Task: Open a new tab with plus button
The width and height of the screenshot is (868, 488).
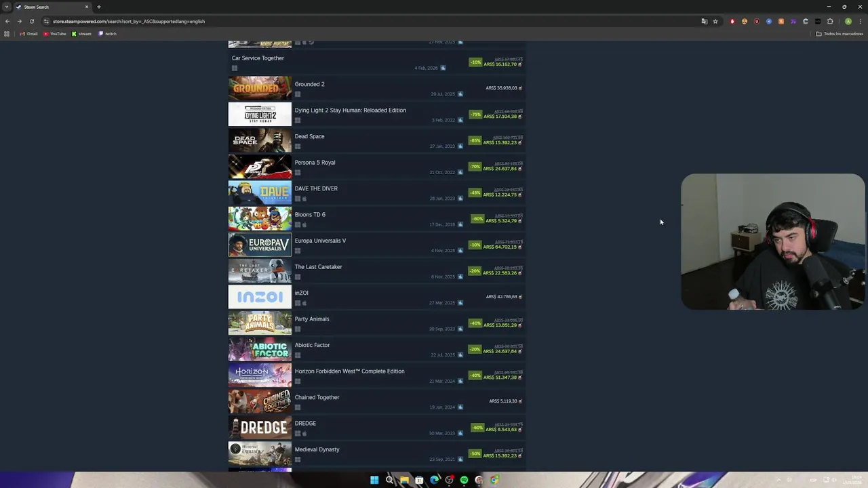Action: (99, 7)
